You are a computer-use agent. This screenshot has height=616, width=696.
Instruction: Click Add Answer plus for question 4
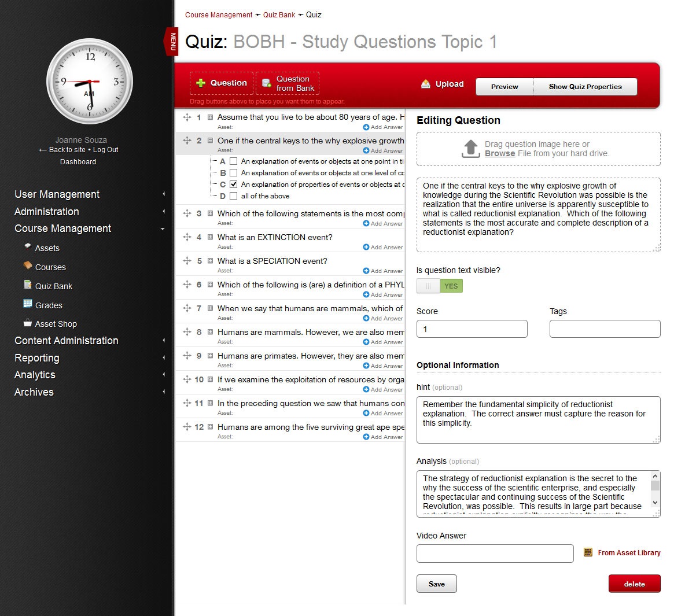366,248
